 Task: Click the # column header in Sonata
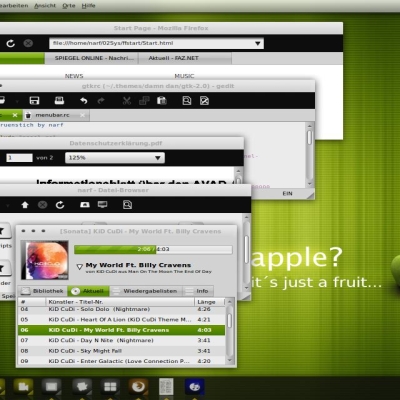click(x=32, y=302)
